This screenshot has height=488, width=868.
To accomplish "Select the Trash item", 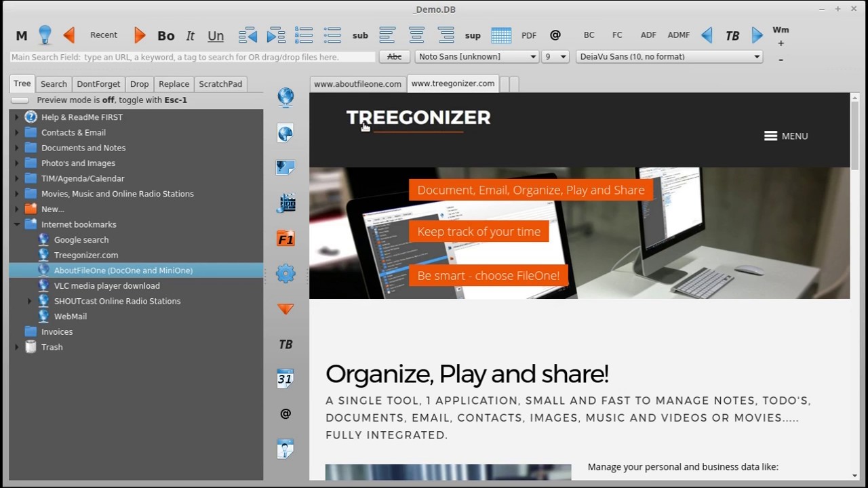I will (x=52, y=347).
